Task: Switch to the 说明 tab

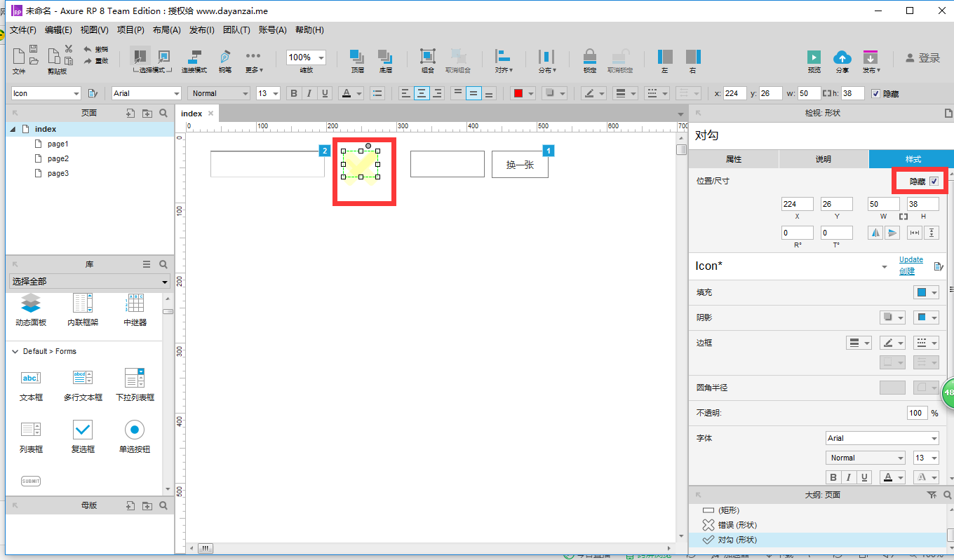Action: (x=824, y=159)
